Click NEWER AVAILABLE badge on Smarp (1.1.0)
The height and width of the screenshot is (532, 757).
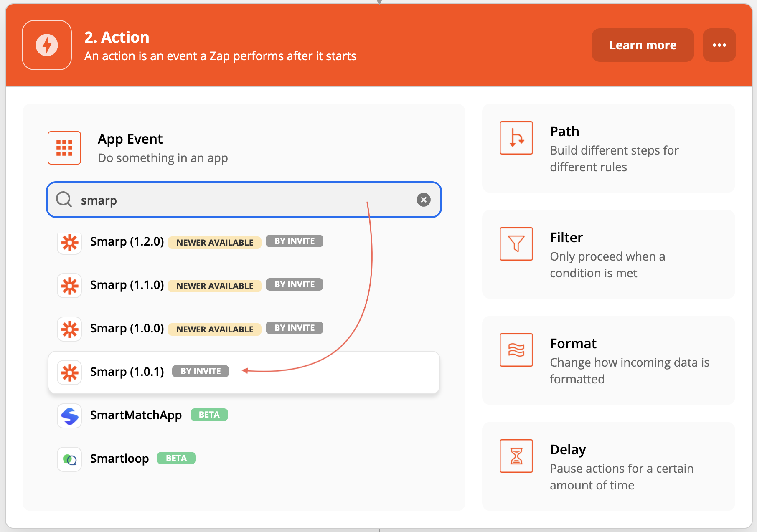click(x=215, y=286)
